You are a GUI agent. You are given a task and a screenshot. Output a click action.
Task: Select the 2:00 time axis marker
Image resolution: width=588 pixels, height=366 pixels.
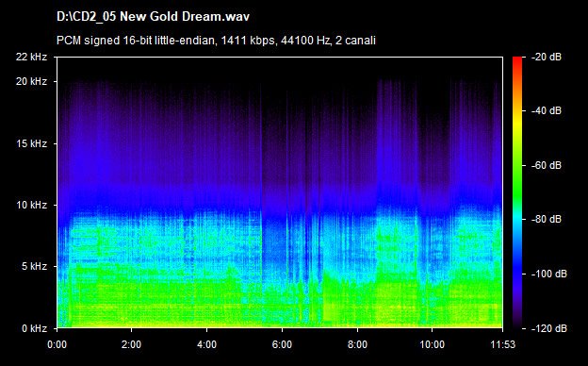[x=131, y=344]
